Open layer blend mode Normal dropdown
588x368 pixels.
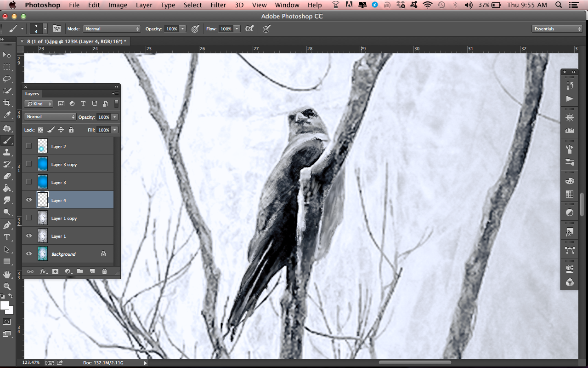(x=50, y=117)
